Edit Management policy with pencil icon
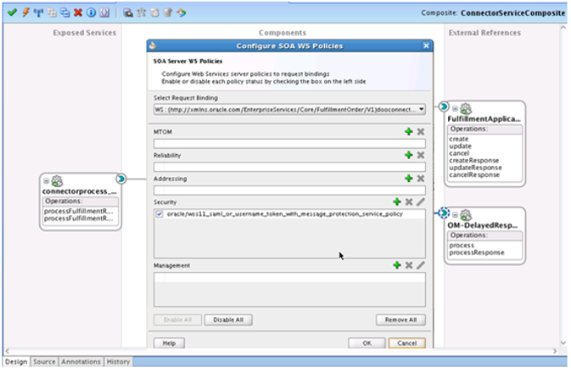Screen dimensions: 571x370 [x=421, y=265]
